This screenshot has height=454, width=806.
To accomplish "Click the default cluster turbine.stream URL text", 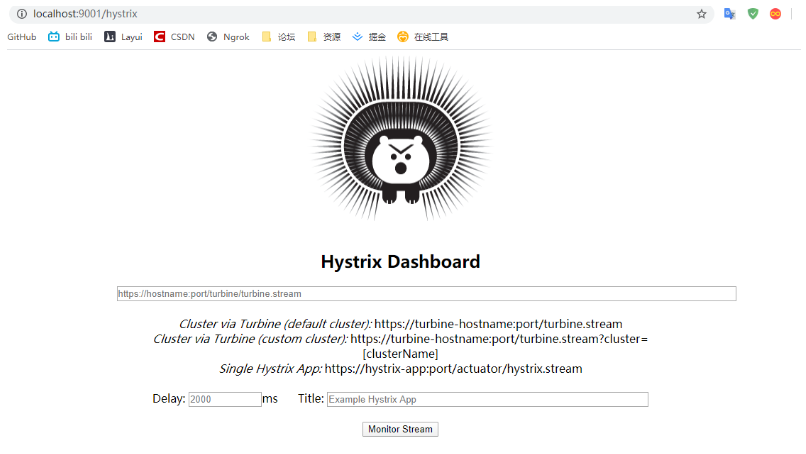I will (498, 324).
